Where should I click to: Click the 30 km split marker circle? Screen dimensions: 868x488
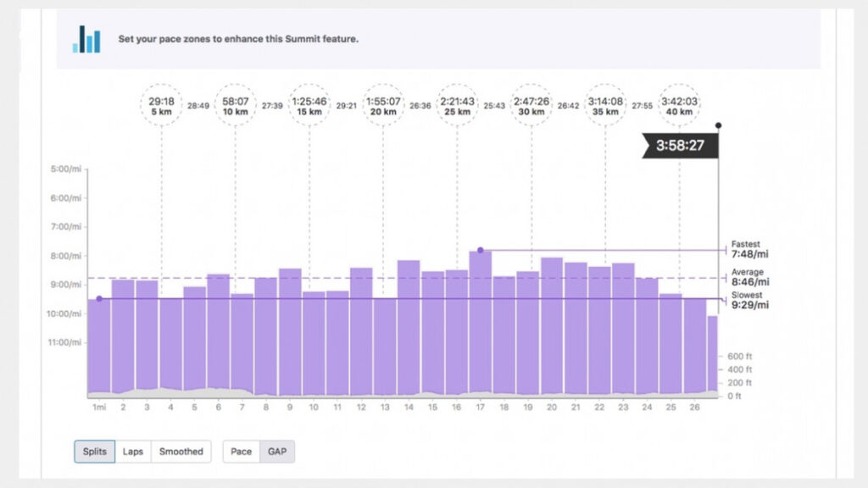coord(531,103)
